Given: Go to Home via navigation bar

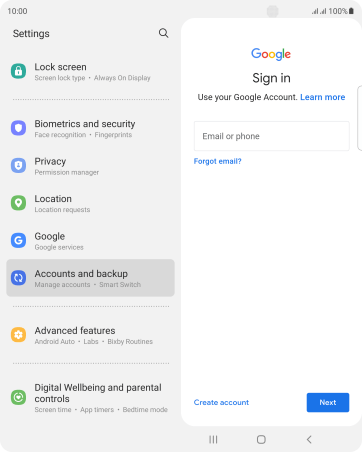Looking at the screenshot, I should pyautogui.click(x=261, y=440).
